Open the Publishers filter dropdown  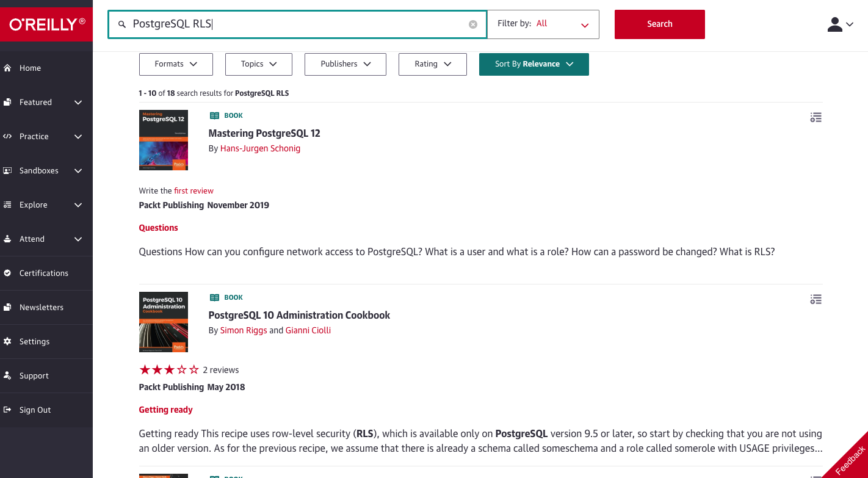pyautogui.click(x=345, y=64)
